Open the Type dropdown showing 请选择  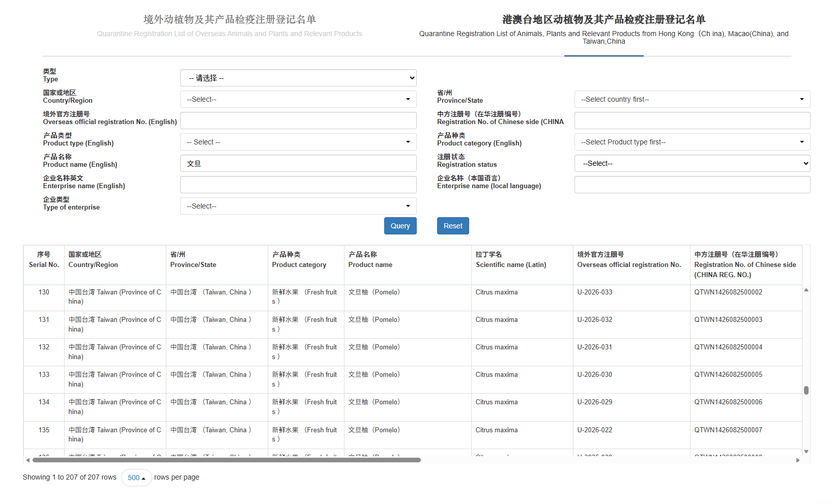click(298, 78)
